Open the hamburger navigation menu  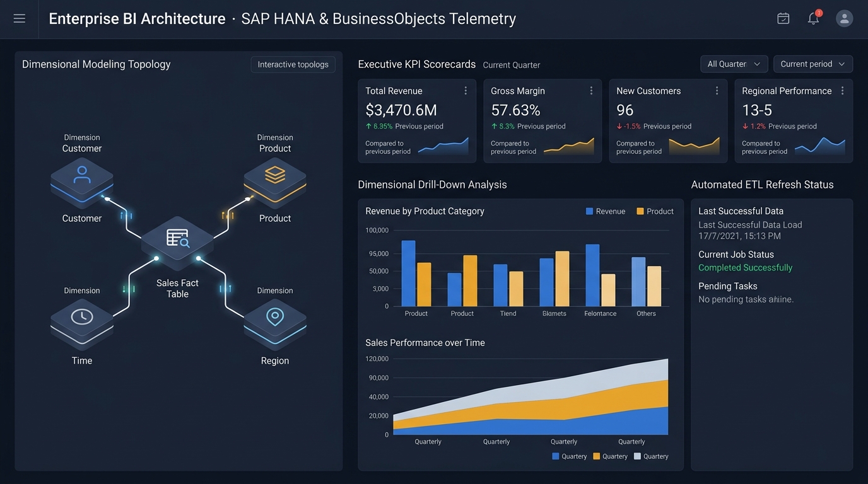point(20,19)
